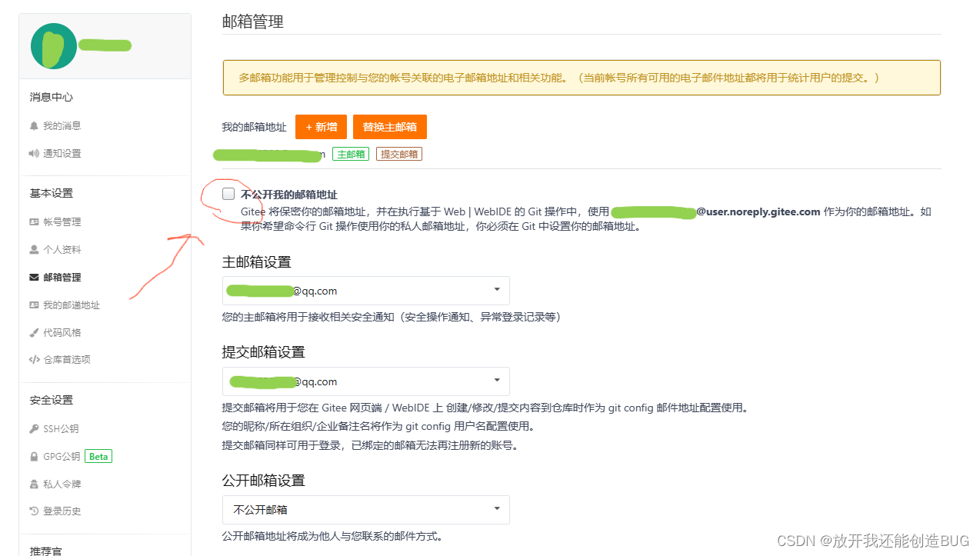Click the history icon beside 登录历史
This screenshot has height=556, width=980.
[x=34, y=511]
